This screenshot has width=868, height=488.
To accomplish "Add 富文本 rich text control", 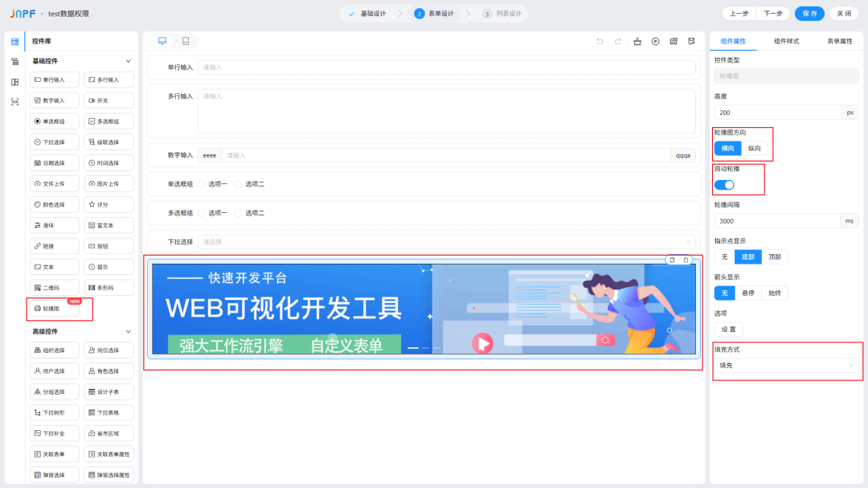I will point(108,225).
